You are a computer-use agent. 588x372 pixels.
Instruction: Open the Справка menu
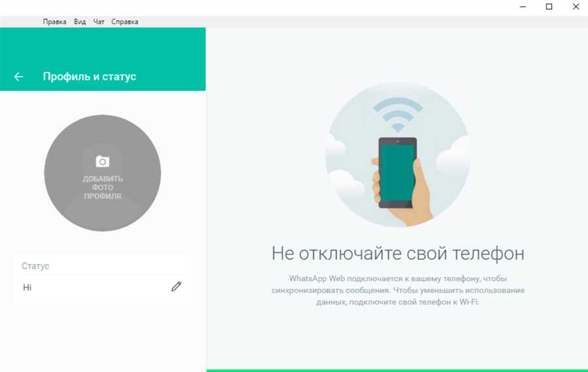125,22
